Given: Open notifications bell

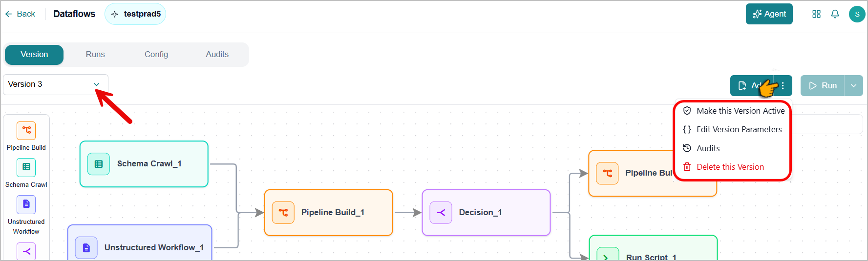Looking at the screenshot, I should (835, 14).
